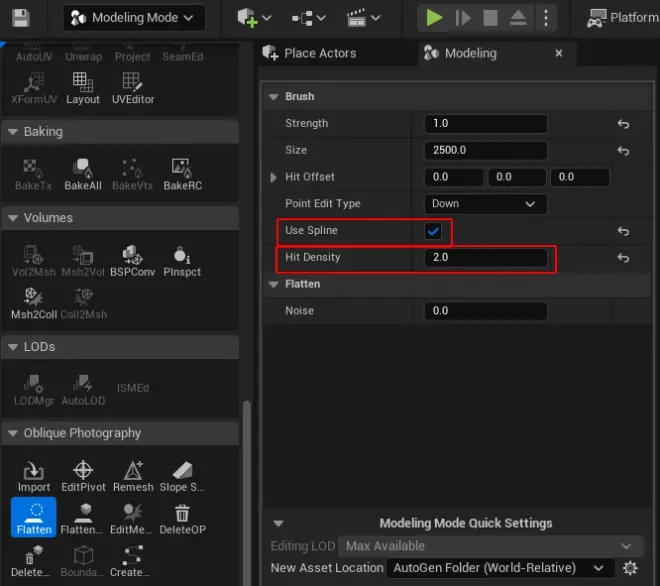This screenshot has width=660, height=586.
Task: Open the UVEditor tool
Action: [x=133, y=88]
